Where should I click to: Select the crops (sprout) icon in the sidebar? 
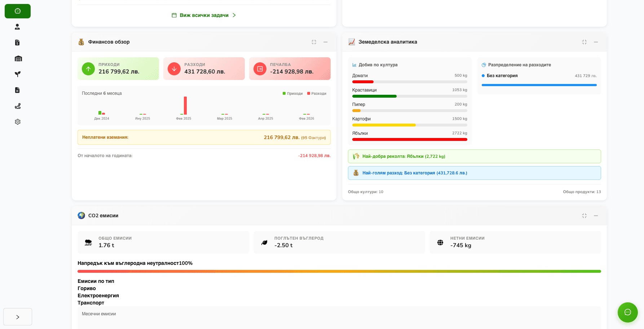pos(17,74)
